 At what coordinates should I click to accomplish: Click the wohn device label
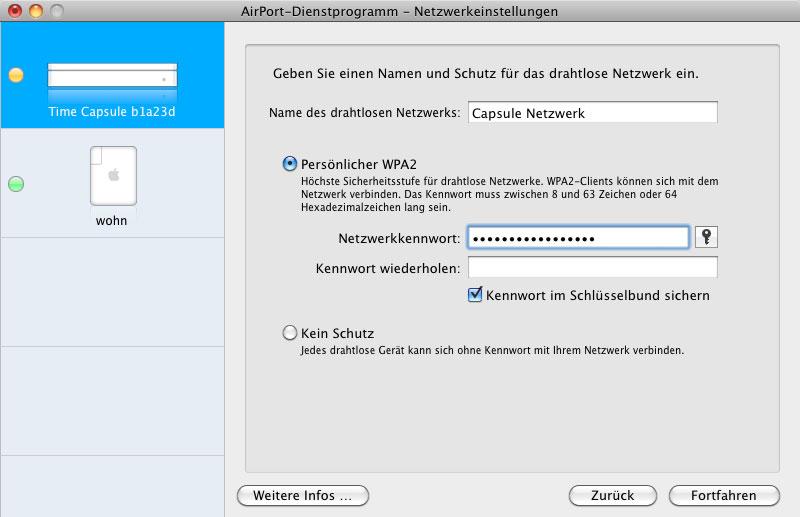111,221
